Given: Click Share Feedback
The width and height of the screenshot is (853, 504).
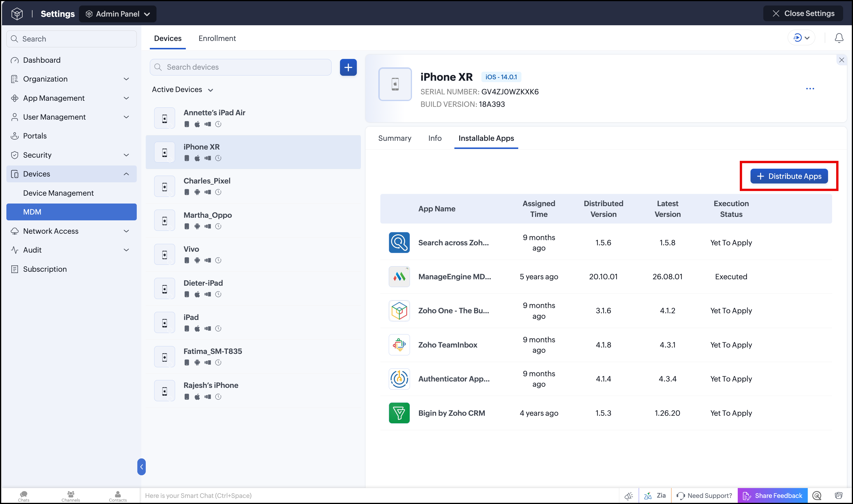Looking at the screenshot, I should [773, 496].
